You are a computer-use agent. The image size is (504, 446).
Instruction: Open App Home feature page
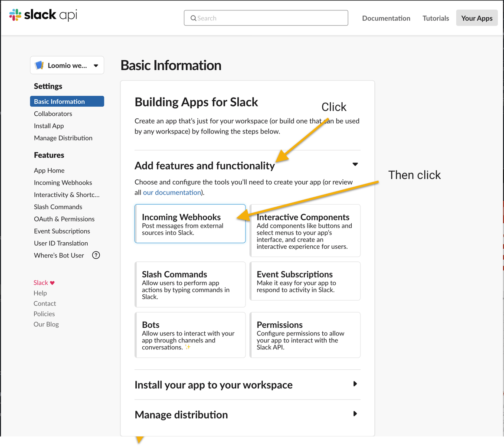[49, 170]
